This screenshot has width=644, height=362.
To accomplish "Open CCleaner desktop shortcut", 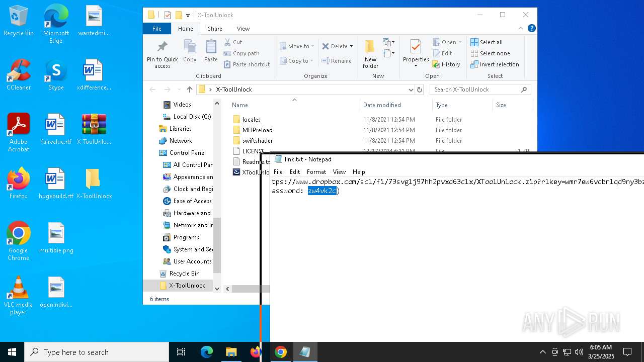I will pyautogui.click(x=19, y=75).
